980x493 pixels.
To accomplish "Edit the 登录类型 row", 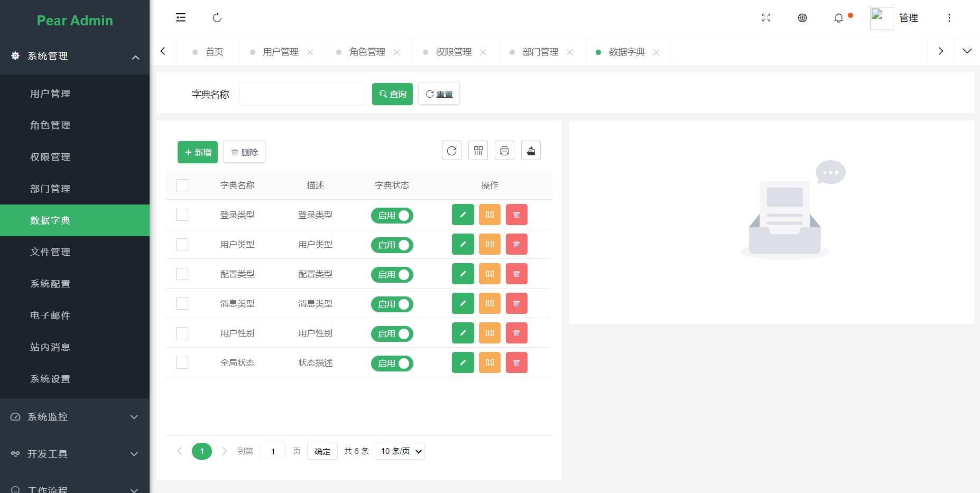I will point(463,215).
